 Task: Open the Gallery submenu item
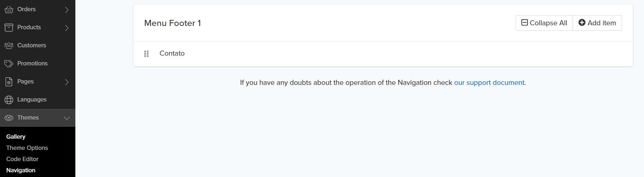click(x=16, y=137)
